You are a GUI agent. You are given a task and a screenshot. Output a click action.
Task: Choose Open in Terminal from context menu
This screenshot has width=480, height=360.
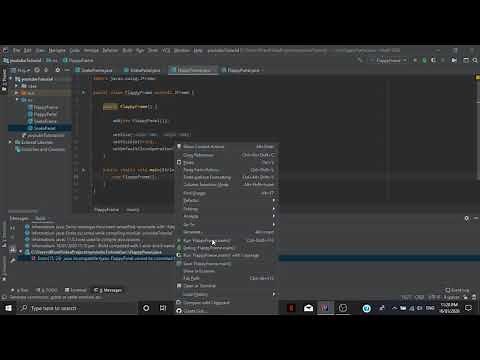227,286
